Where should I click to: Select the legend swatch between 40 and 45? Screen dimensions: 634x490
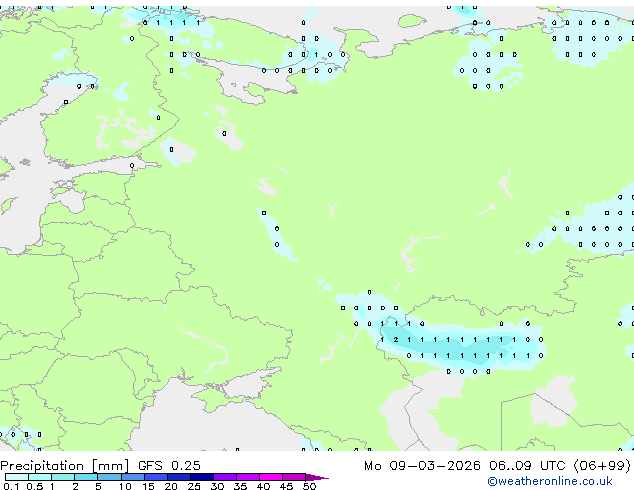(x=271, y=477)
